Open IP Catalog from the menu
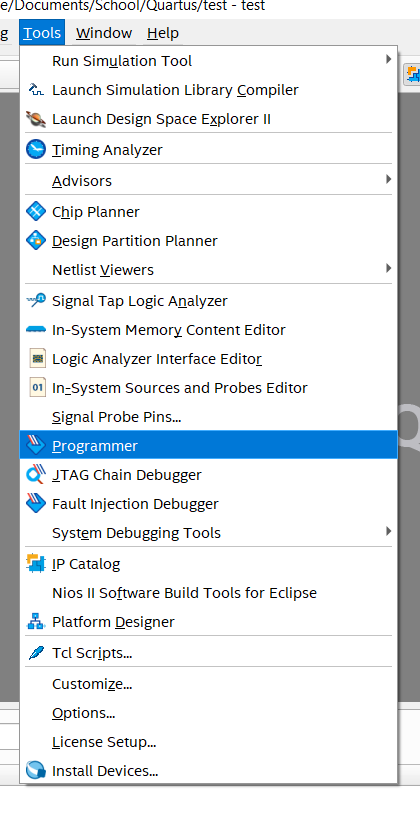 pos(208,564)
